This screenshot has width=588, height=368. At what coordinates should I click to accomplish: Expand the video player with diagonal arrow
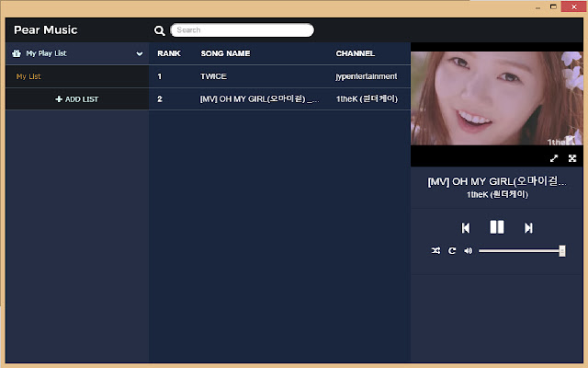pos(553,158)
